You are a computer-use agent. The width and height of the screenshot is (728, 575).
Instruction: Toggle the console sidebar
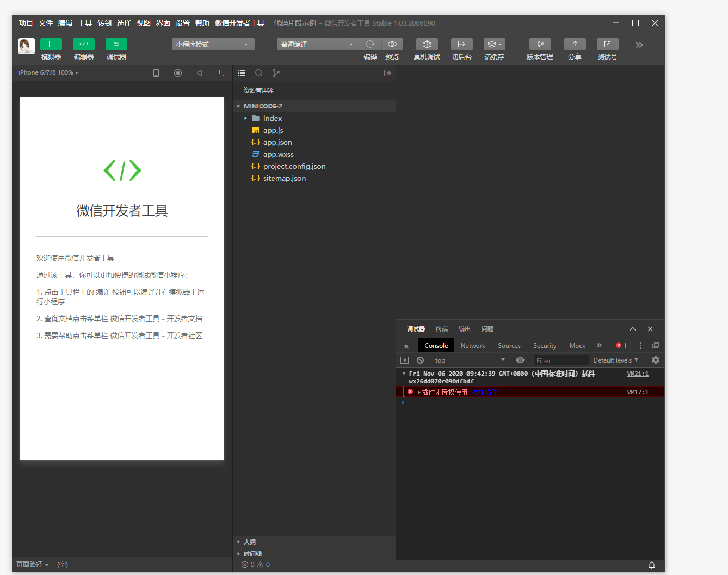pos(404,360)
